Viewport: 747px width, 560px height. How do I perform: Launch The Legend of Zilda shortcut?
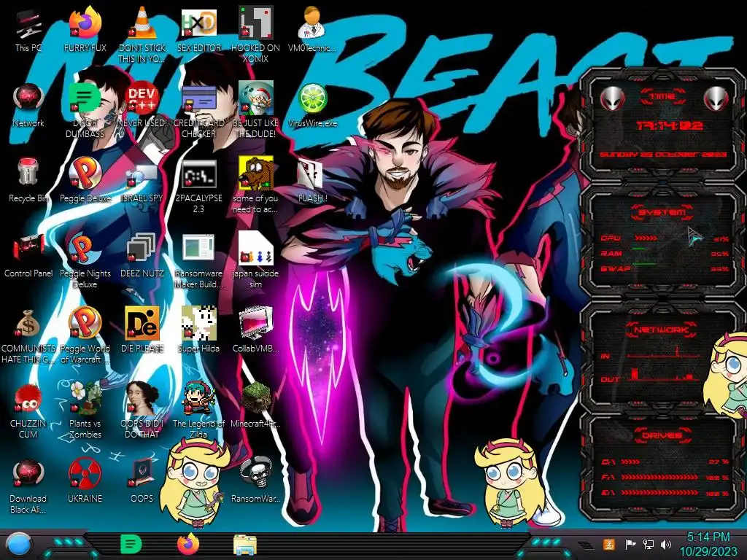(198, 399)
